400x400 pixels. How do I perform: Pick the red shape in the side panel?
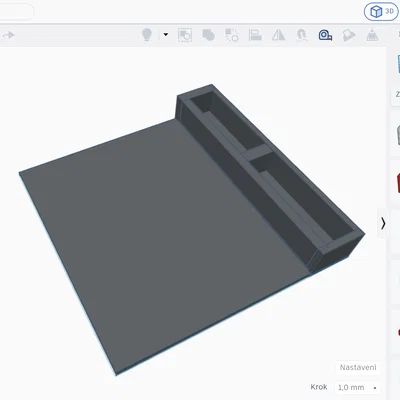click(x=398, y=183)
